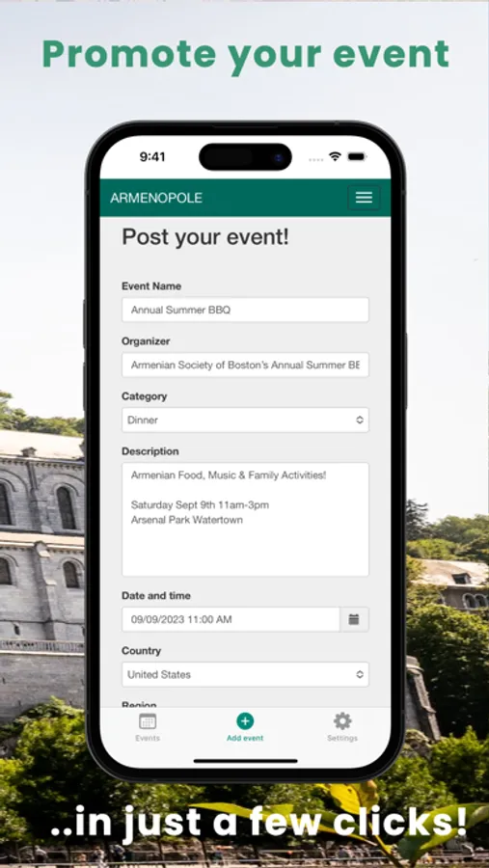The width and height of the screenshot is (489, 868).
Task: Select the Events tab label
Action: tap(148, 738)
